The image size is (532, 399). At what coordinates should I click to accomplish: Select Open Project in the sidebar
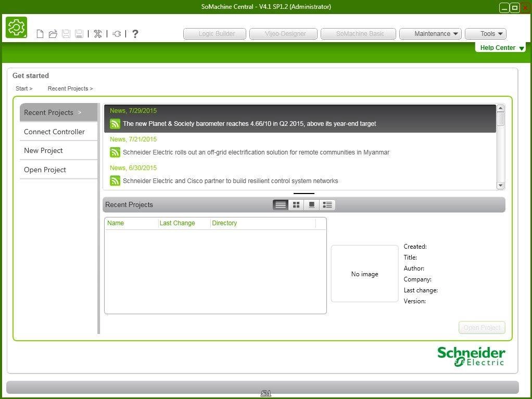58,170
